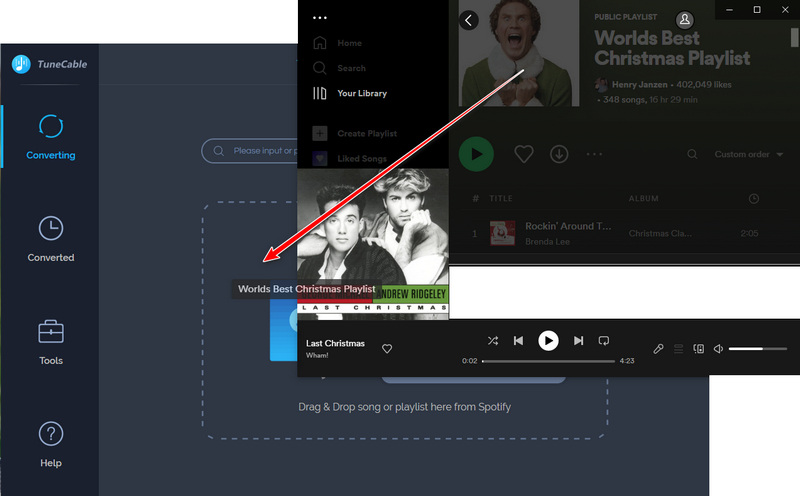Viewport: 800px width, 496px height.
Task: Click the player play button
Action: coord(548,340)
